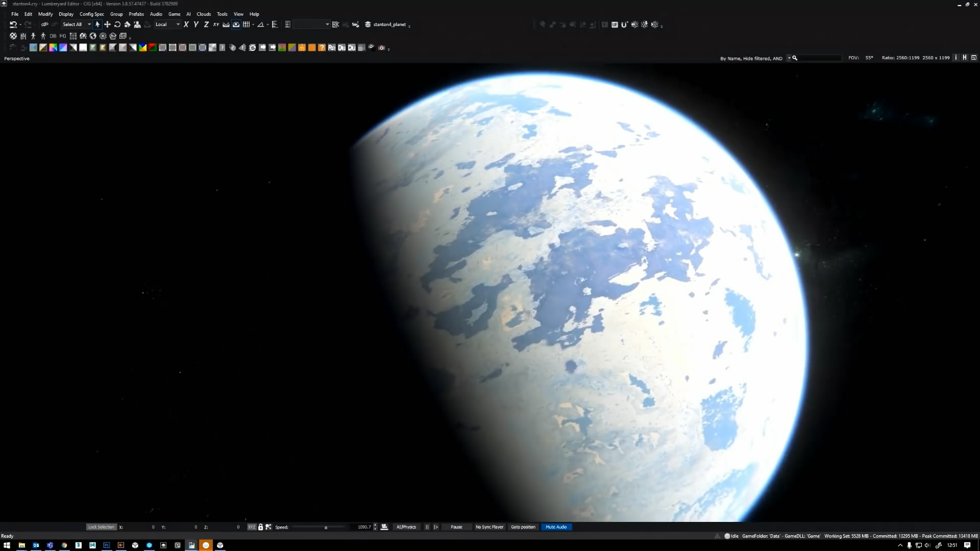Toggle the angle snap icon
This screenshot has height=551, width=980.
point(261,24)
